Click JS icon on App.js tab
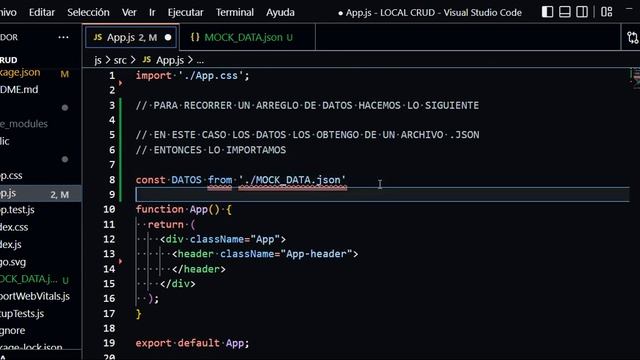 pyautogui.click(x=98, y=37)
